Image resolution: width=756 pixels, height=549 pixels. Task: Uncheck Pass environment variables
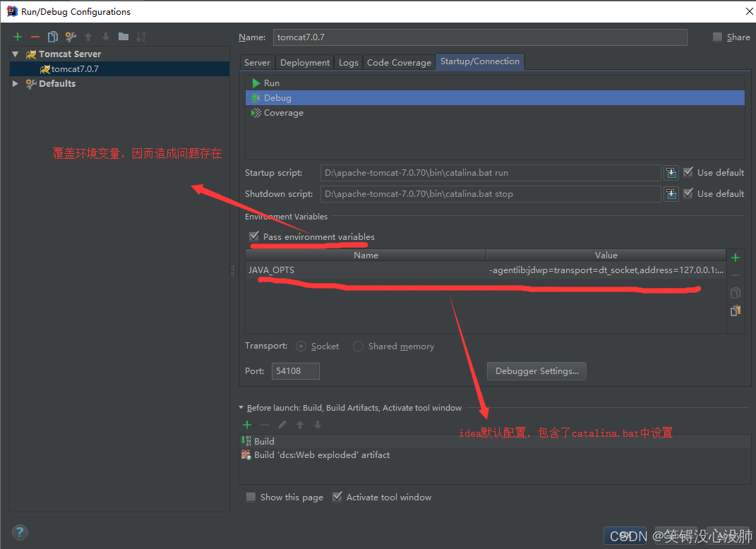[x=254, y=236]
